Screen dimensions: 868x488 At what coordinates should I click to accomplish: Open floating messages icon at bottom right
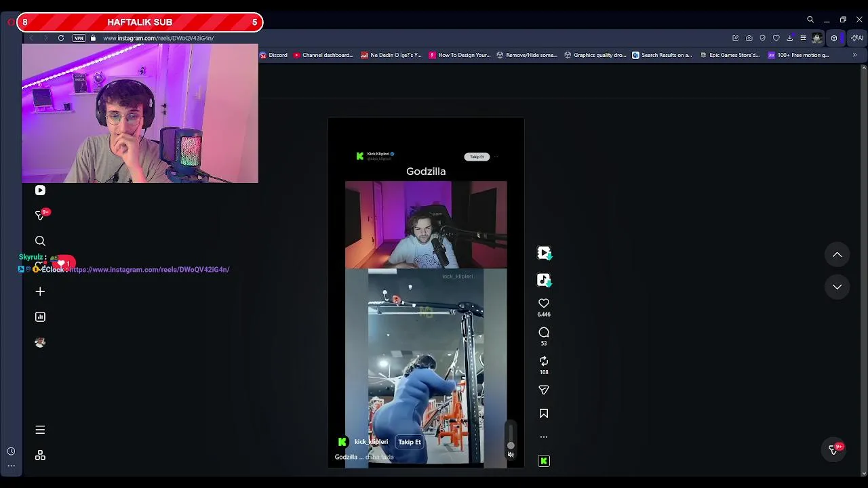coord(833,449)
